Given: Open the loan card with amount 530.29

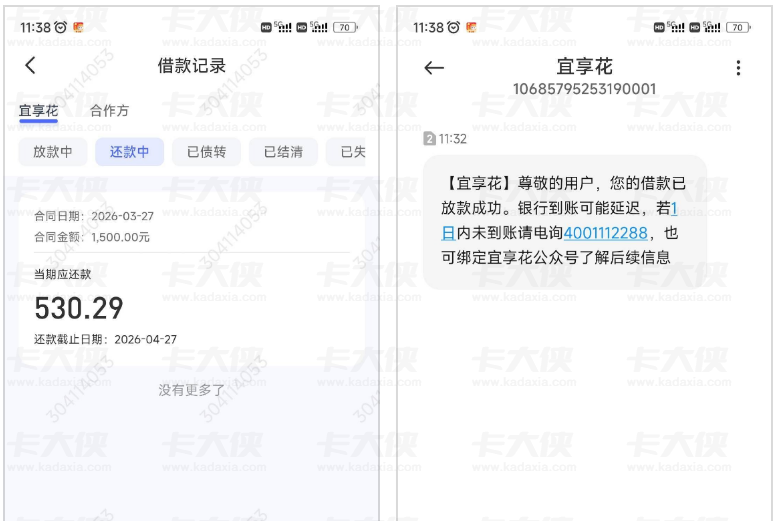Looking at the screenshot, I should point(192,279).
